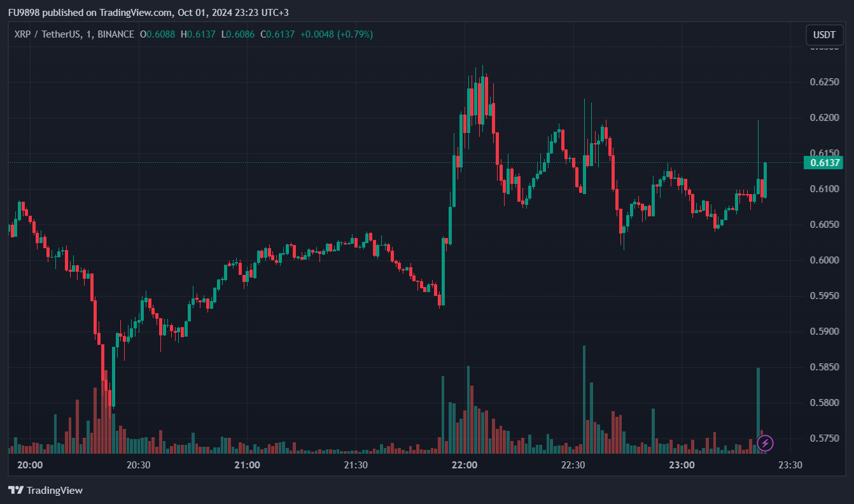This screenshot has width=854, height=504.
Task: Select the 21:00 mark on the time axis
Action: pos(247,465)
